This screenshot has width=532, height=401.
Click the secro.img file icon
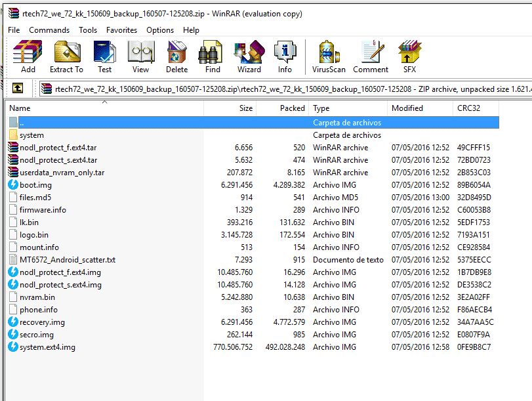coord(13,335)
